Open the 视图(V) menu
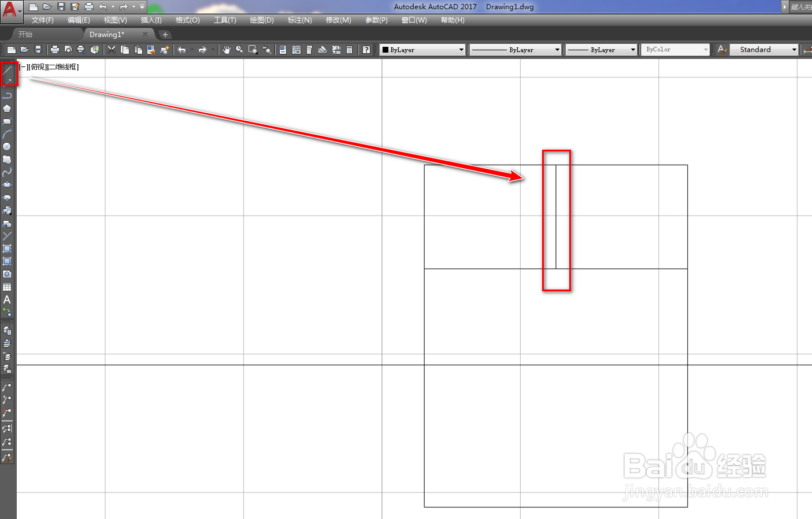 coord(115,20)
